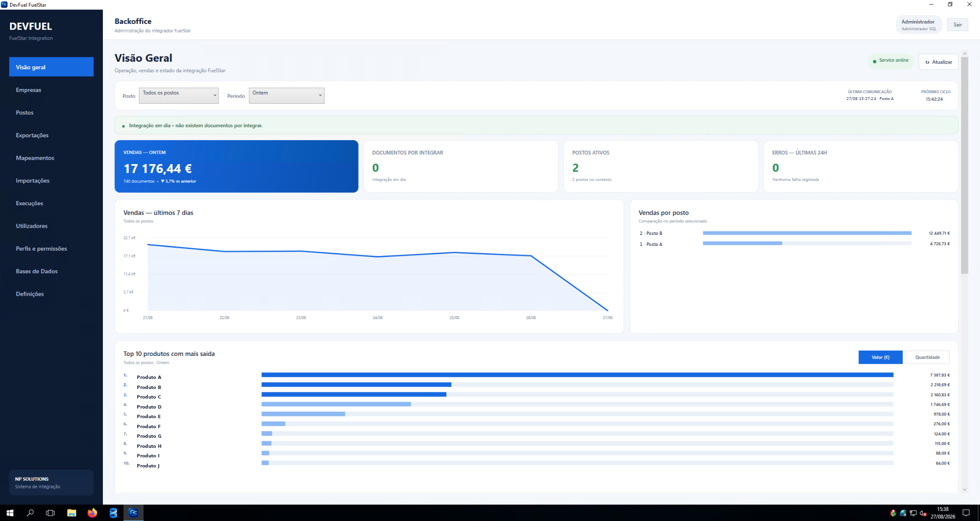Open Firefox from taskbar
The height and width of the screenshot is (521, 980).
click(92, 513)
